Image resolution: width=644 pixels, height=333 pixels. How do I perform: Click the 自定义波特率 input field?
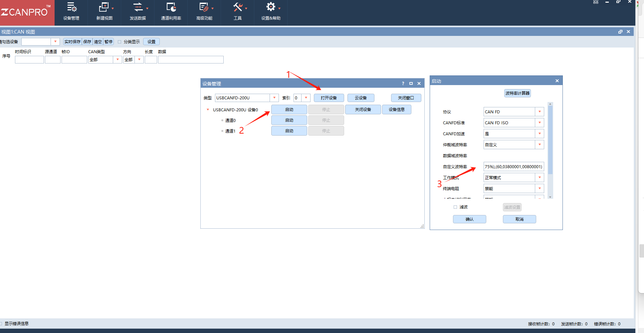click(x=514, y=166)
